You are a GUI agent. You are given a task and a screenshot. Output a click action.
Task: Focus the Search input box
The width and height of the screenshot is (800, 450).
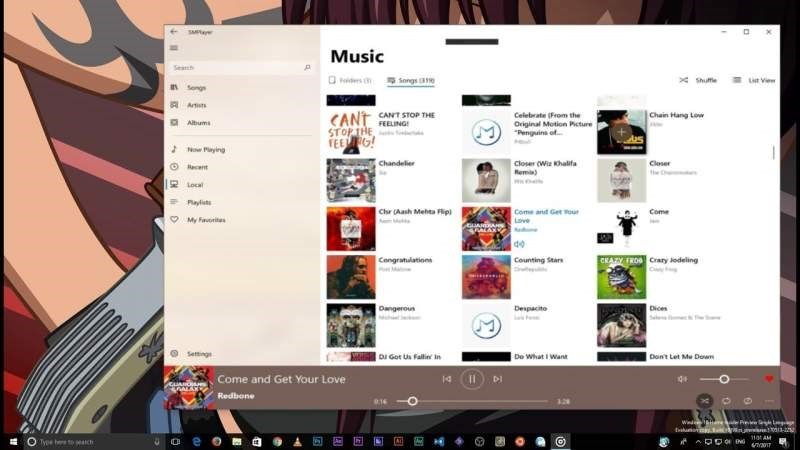click(x=241, y=67)
